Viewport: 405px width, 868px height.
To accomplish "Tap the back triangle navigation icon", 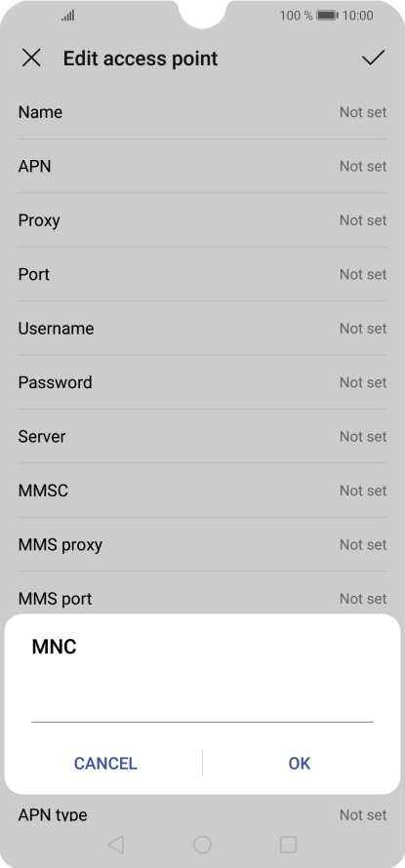I will [x=116, y=845].
